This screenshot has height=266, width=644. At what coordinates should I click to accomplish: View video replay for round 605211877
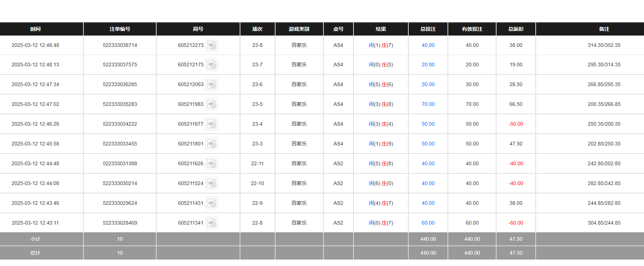(x=211, y=124)
